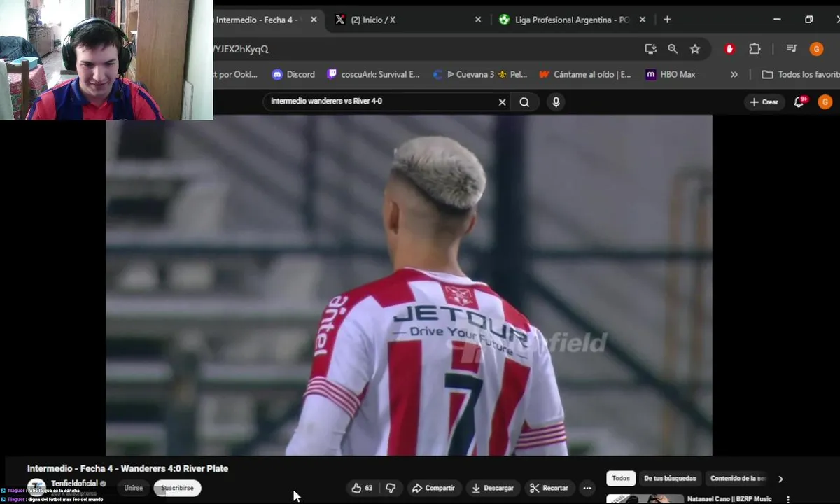Click the address bar URL text
This screenshot has height=504, width=840.
pyautogui.click(x=241, y=49)
